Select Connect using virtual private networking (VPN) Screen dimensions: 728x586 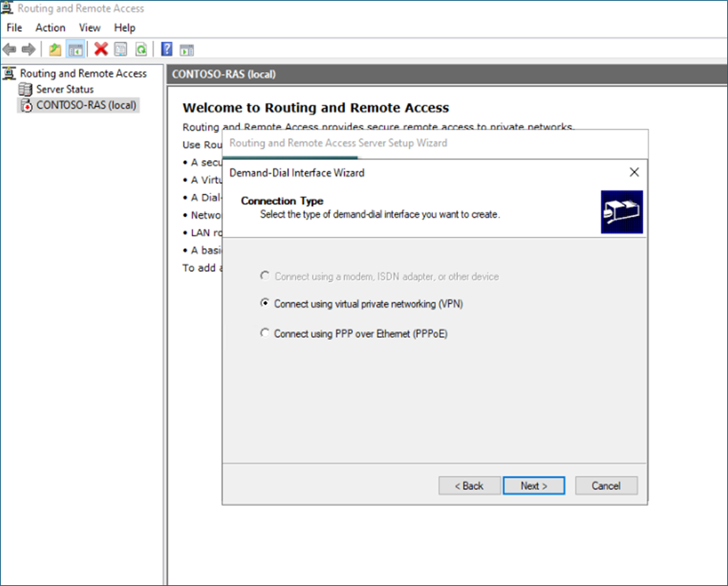pyautogui.click(x=265, y=303)
